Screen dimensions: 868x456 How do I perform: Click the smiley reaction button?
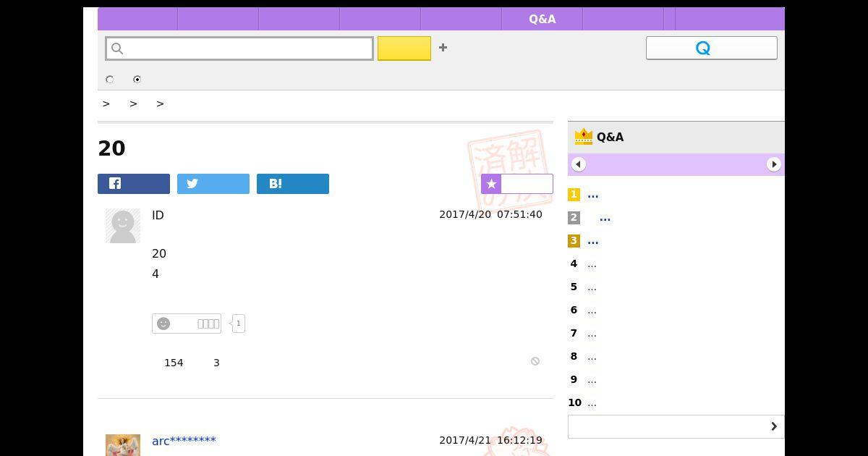click(187, 324)
